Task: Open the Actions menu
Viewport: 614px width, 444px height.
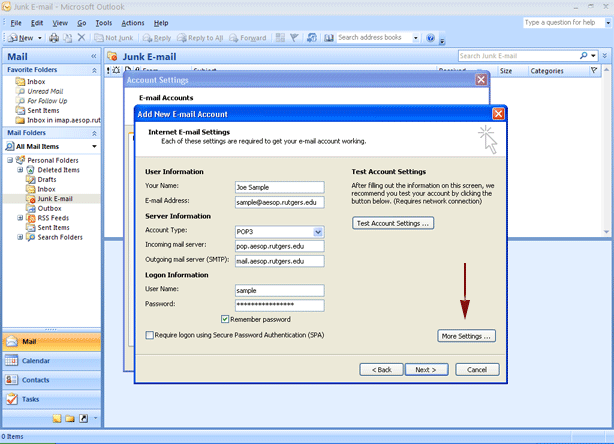Action: 132,22
